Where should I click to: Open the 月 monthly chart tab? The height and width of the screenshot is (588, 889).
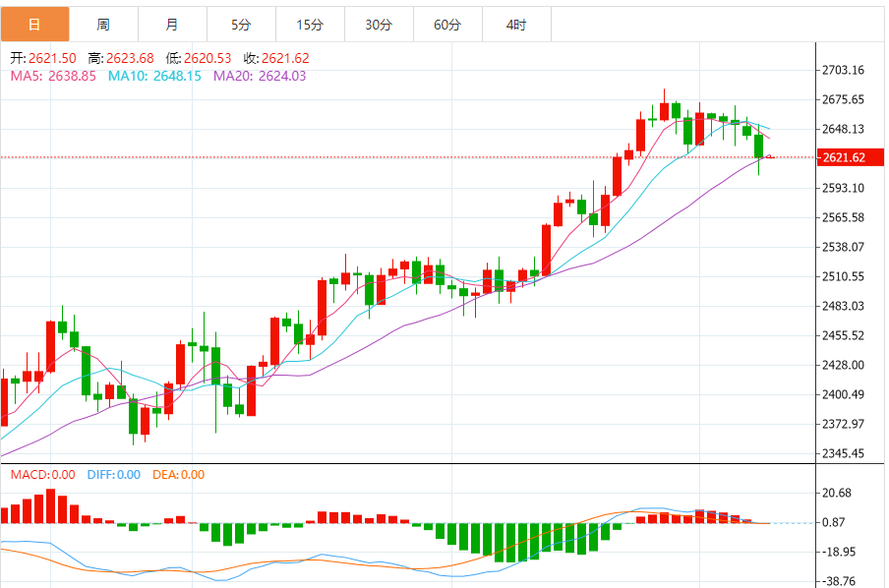(172, 24)
